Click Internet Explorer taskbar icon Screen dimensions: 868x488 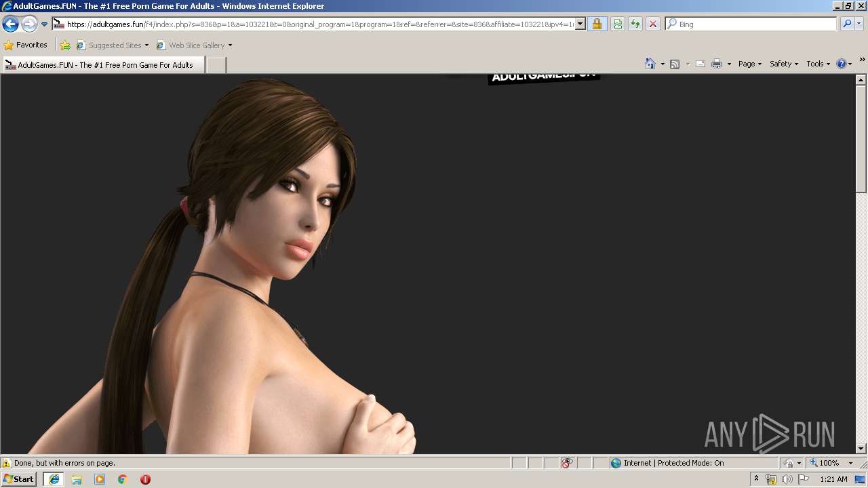(x=54, y=479)
